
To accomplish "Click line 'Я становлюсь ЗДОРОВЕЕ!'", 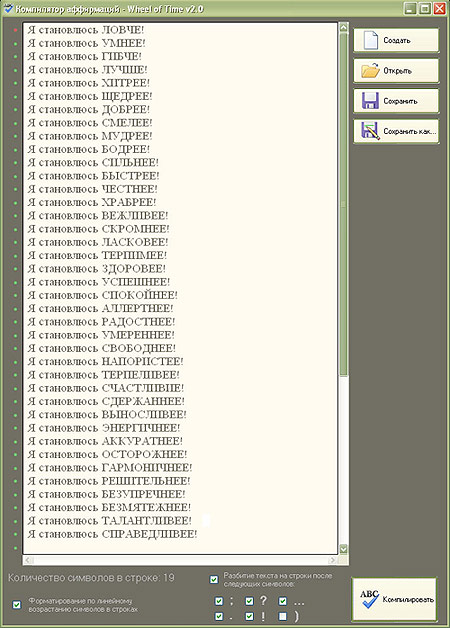I will [96, 269].
